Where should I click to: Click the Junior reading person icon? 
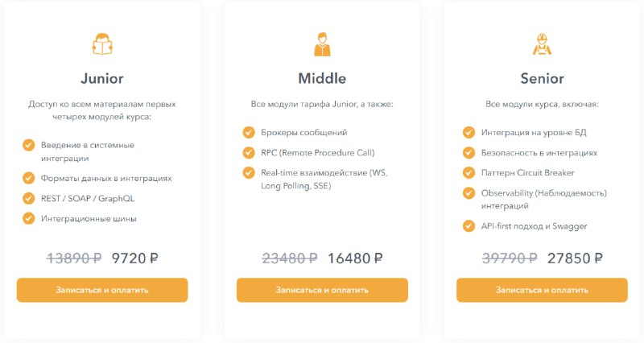(x=102, y=44)
